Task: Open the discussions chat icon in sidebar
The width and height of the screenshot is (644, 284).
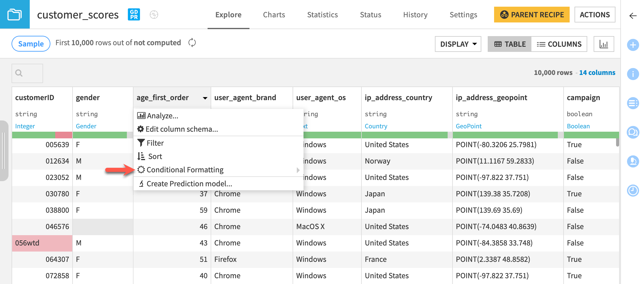Action: [x=633, y=132]
